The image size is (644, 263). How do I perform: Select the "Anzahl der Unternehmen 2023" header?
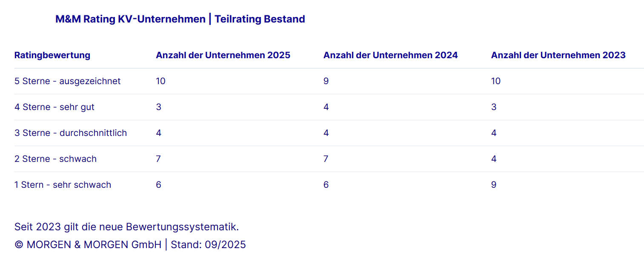[x=558, y=55]
